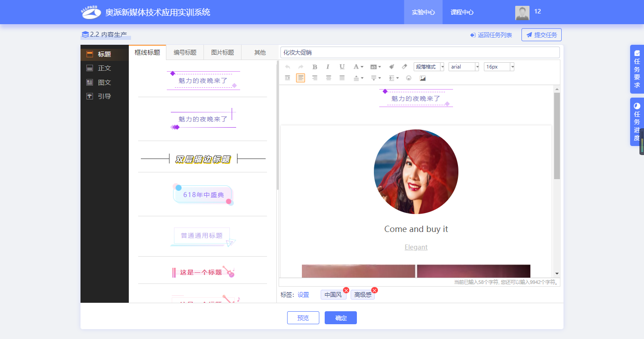Click the 'Come and buy it' text
This screenshot has width=644, height=339.
point(416,229)
